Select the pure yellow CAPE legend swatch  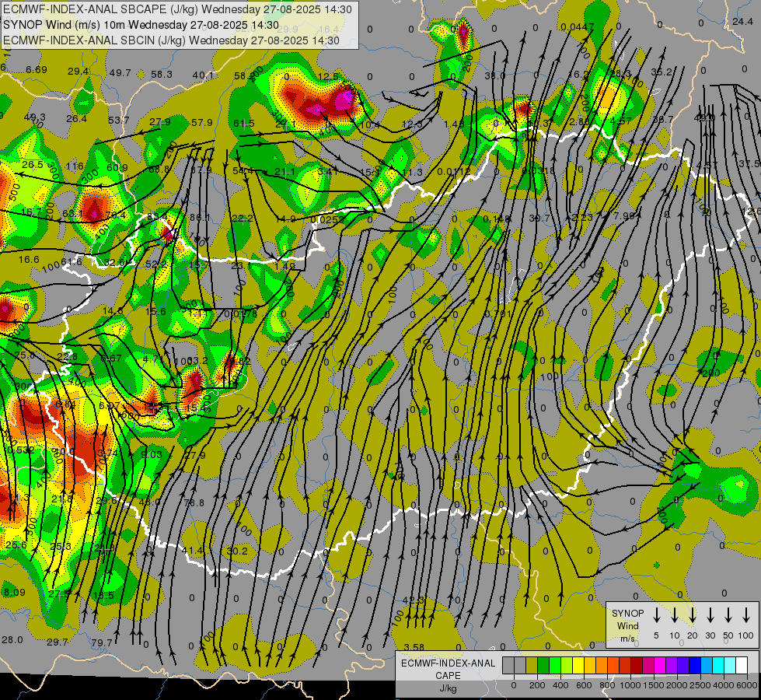[x=578, y=665]
